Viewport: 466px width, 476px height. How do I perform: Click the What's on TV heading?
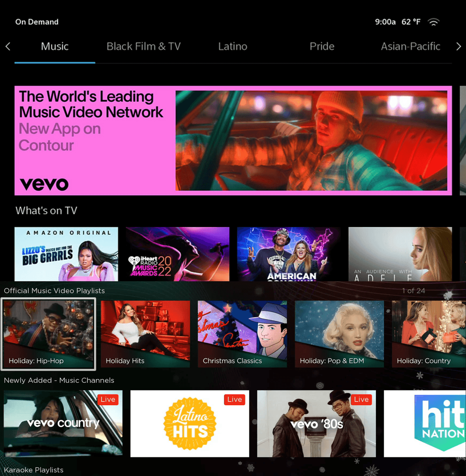46,211
